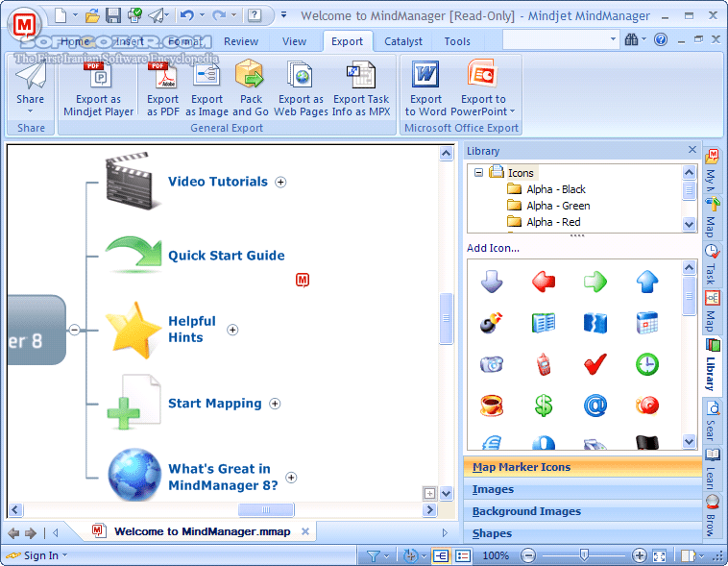Viewport: 728px width, 566px height.
Task: Expand What's Great in MindManager 8 topic
Action: pyautogui.click(x=291, y=478)
